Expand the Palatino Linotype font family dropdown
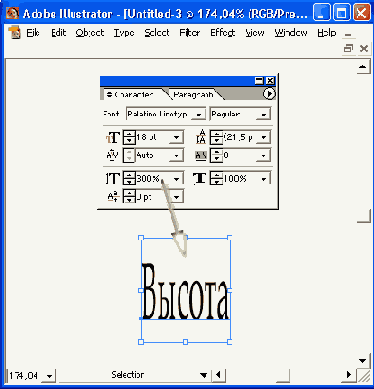 [x=199, y=114]
